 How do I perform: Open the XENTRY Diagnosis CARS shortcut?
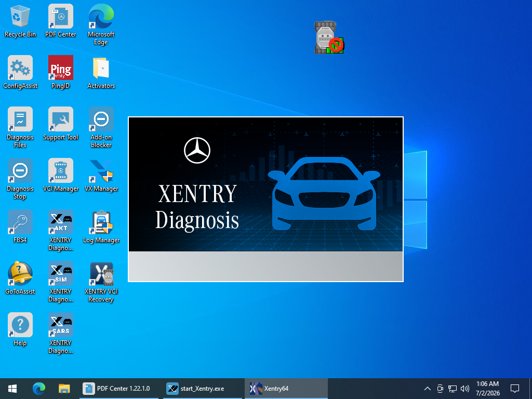pos(60,333)
